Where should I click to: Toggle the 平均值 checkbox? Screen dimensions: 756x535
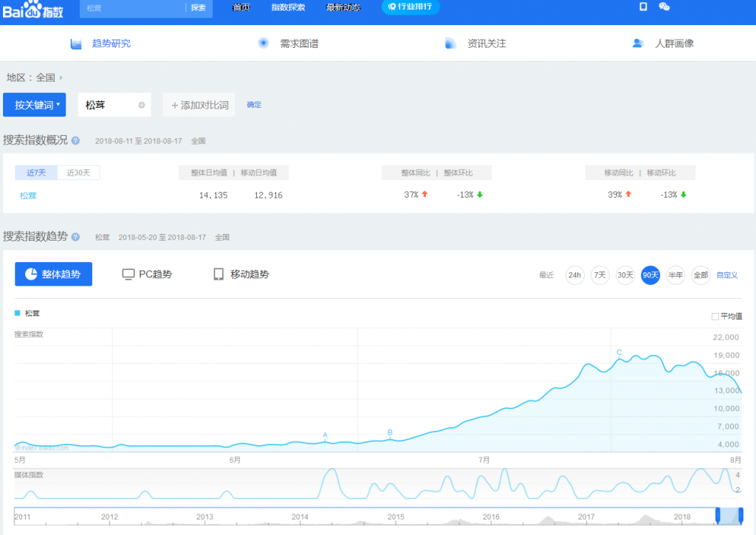point(715,317)
